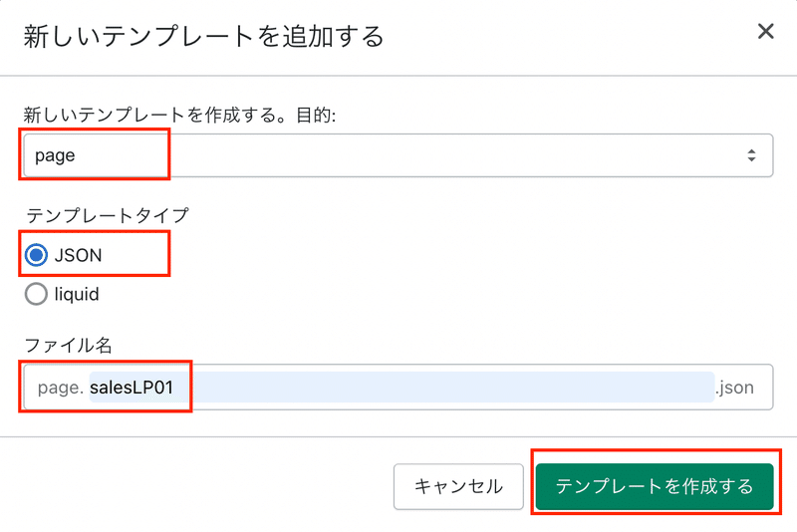Select the liquid template type radio button
Screen dimensions: 797x532
(36, 294)
